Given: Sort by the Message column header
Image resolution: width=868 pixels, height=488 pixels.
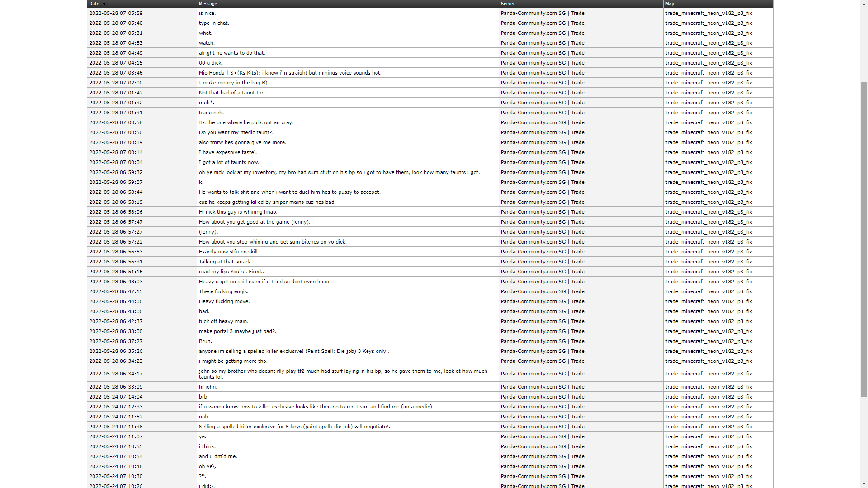Looking at the screenshot, I should tap(208, 4).
